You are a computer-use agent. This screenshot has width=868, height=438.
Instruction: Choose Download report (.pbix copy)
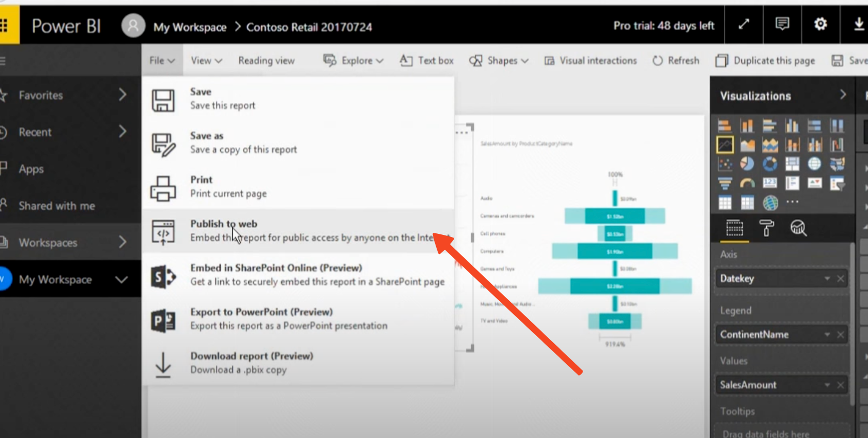tap(298, 363)
